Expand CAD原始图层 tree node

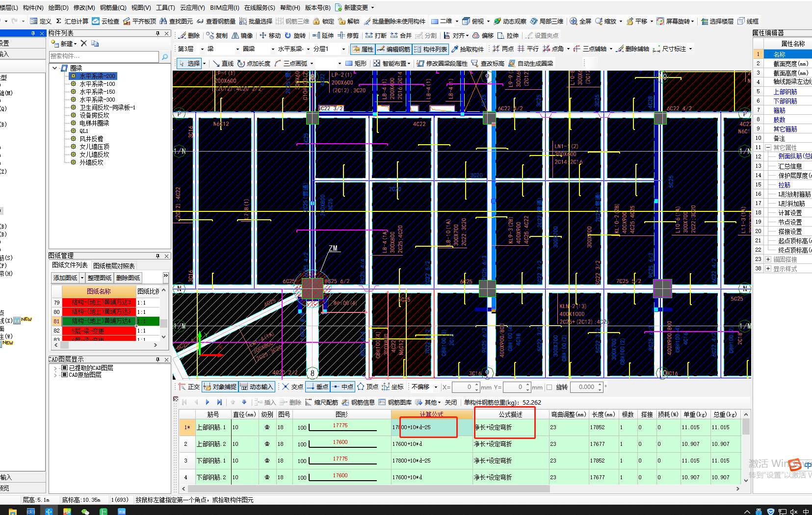click(55, 375)
